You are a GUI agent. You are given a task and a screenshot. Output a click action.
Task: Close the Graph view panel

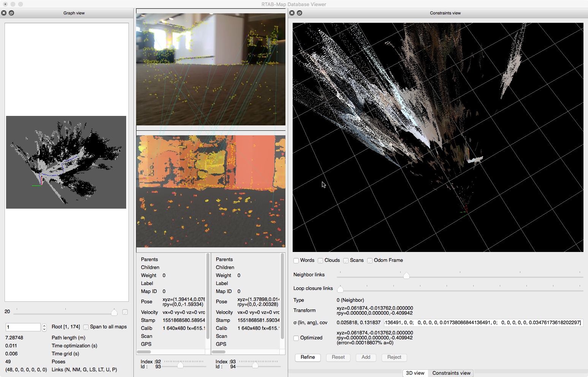[4, 13]
